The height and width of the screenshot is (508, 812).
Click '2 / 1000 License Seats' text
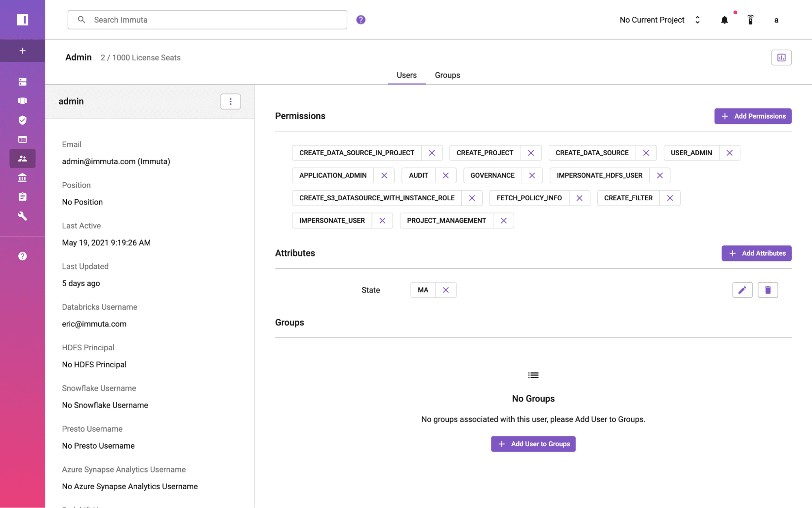click(x=141, y=58)
